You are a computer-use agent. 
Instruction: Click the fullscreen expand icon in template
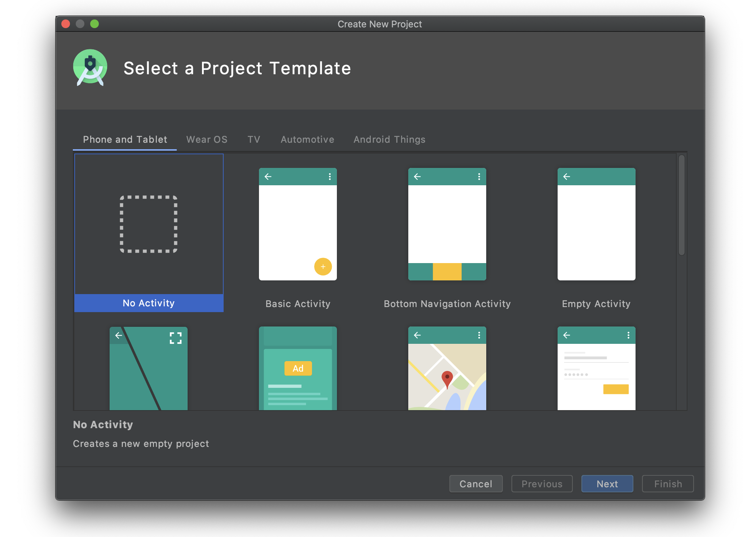point(176,338)
